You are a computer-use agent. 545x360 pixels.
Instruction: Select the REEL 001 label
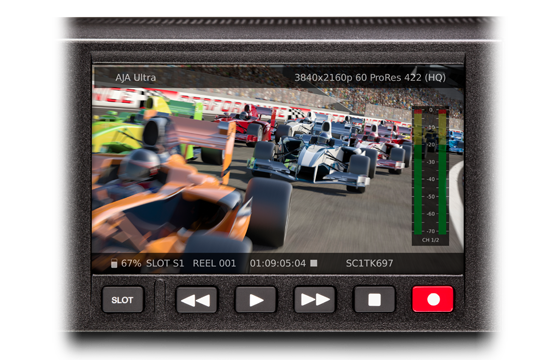pyautogui.click(x=214, y=263)
